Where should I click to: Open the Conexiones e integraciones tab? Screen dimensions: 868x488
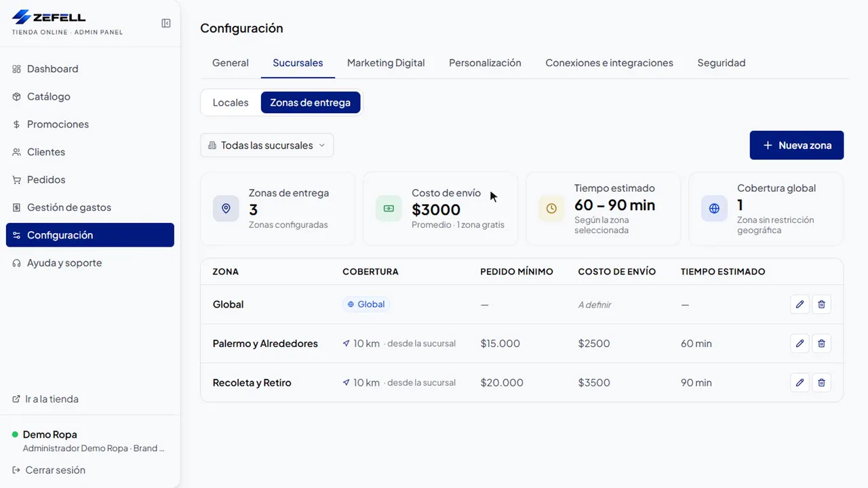point(609,63)
